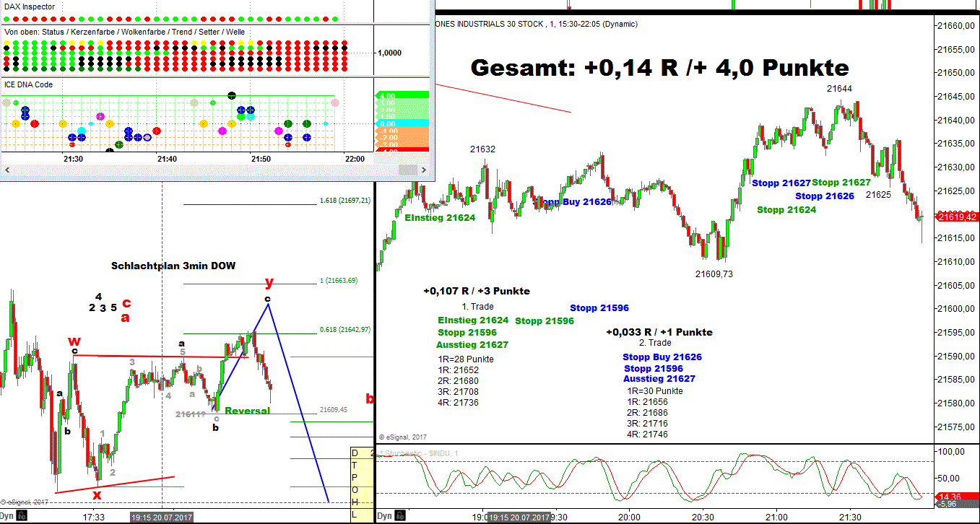Click the 19:15 20.07.2017 cursor date on left chart
Image resolution: width=980 pixels, height=524 pixels.
pyautogui.click(x=161, y=517)
